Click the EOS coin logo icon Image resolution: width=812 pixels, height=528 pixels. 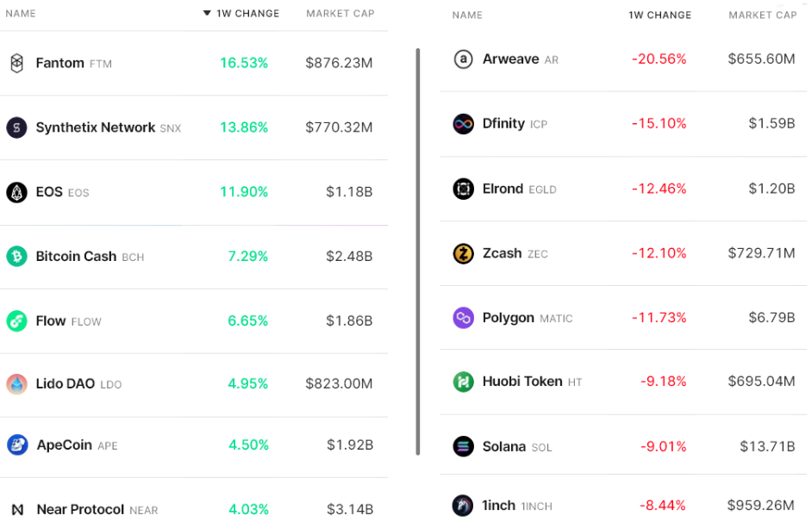coord(16,192)
